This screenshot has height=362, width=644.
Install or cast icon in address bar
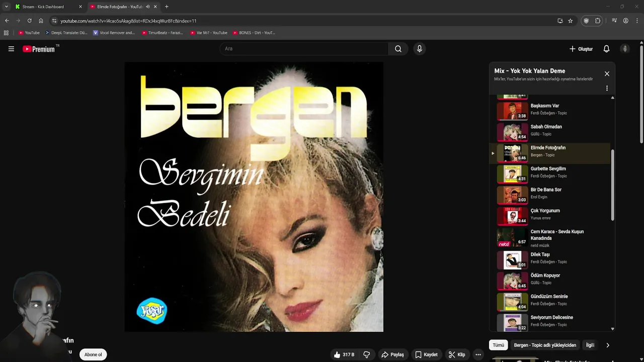[560, 21]
